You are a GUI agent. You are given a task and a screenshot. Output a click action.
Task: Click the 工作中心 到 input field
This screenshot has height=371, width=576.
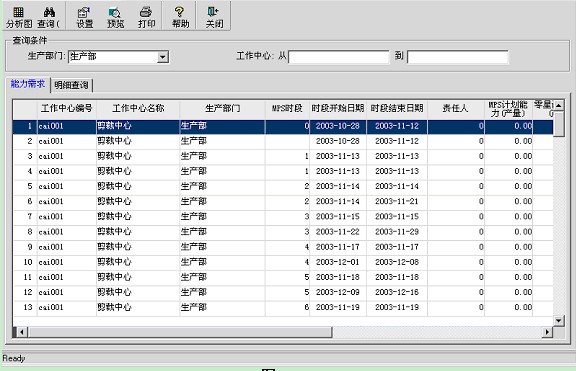458,57
